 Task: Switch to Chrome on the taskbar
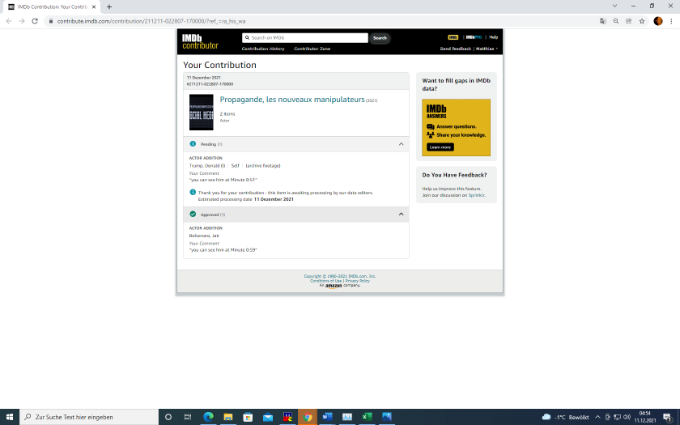(307, 417)
